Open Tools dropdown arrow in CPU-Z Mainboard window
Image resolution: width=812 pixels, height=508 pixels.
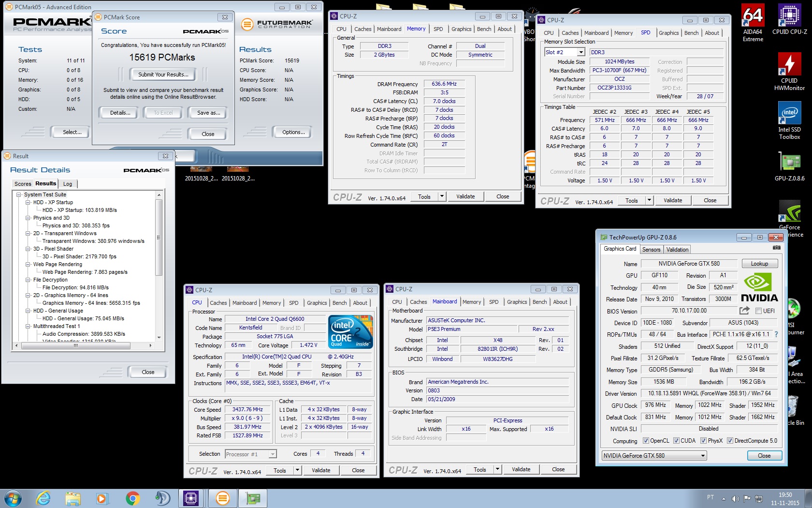click(497, 469)
